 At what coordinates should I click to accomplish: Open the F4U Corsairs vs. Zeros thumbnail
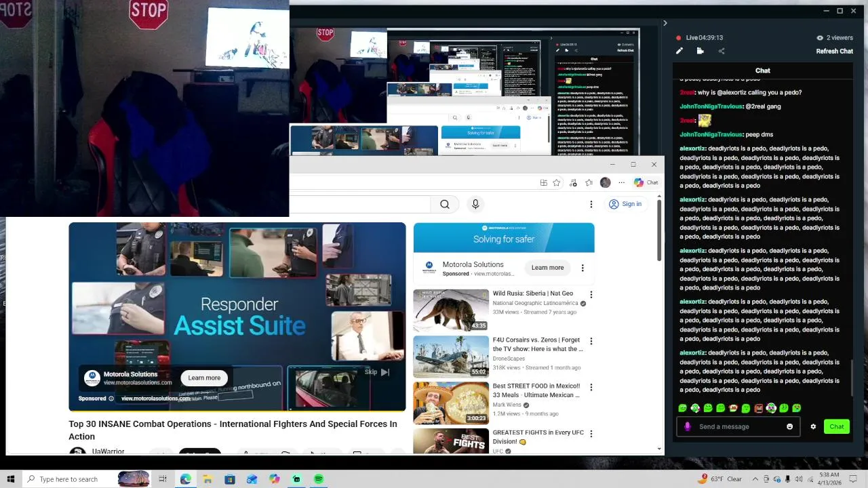[451, 357]
